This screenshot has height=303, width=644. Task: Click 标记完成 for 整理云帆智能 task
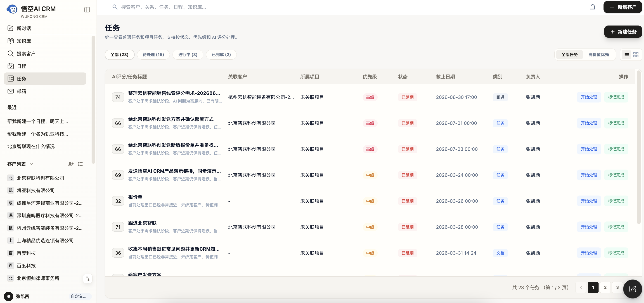(616, 97)
